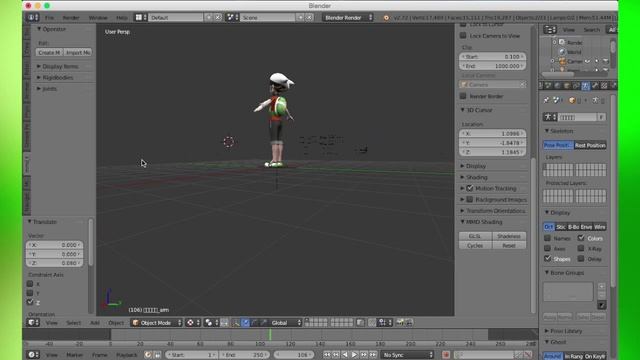Open the Global orientation dropdown
Image resolution: width=640 pixels, height=360 pixels.
pyautogui.click(x=285, y=322)
